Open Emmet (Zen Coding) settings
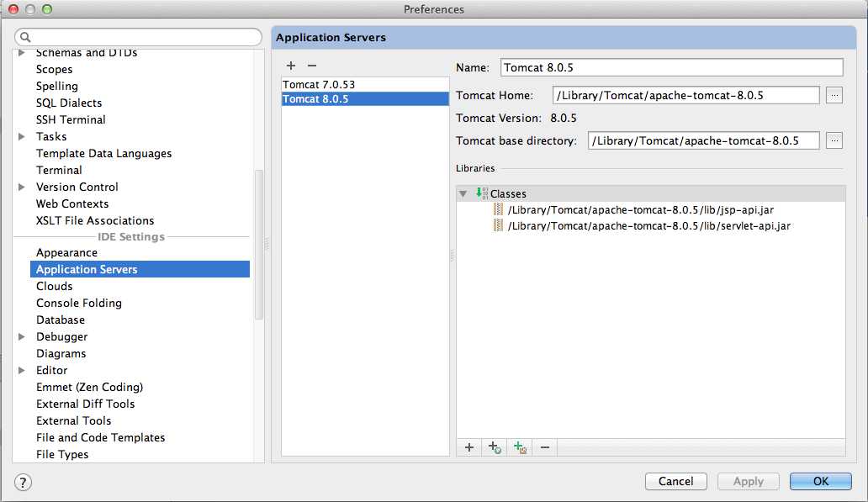Image resolution: width=868 pixels, height=502 pixels. [90, 387]
